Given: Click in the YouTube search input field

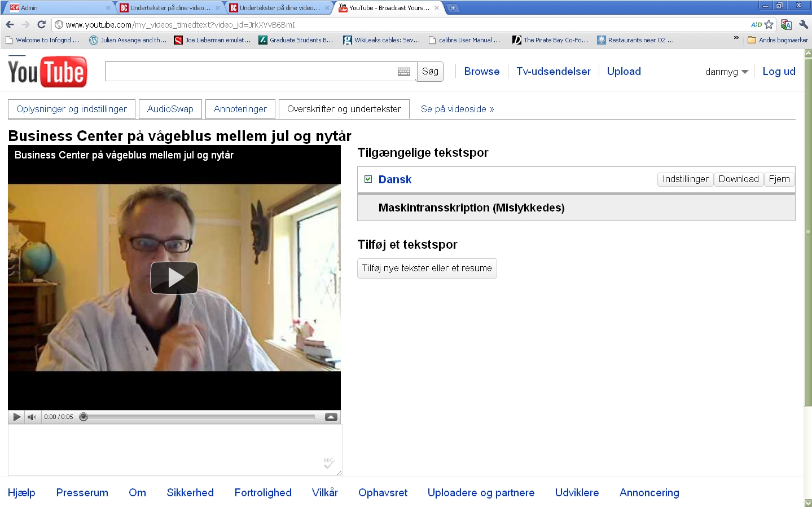Looking at the screenshot, I should (x=251, y=72).
